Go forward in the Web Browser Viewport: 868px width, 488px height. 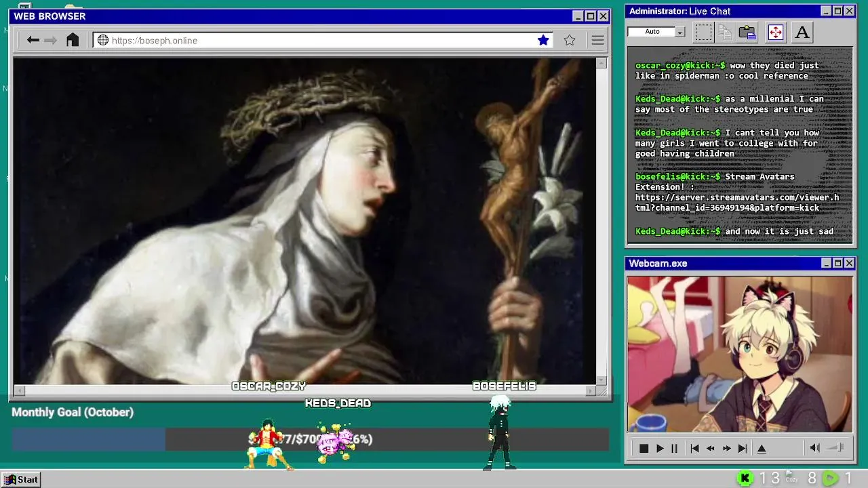click(51, 40)
